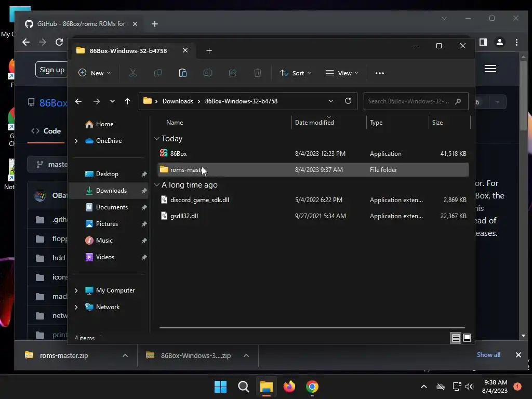Select the gsdll32.dll file
This screenshot has height=399, width=532.
313,216
